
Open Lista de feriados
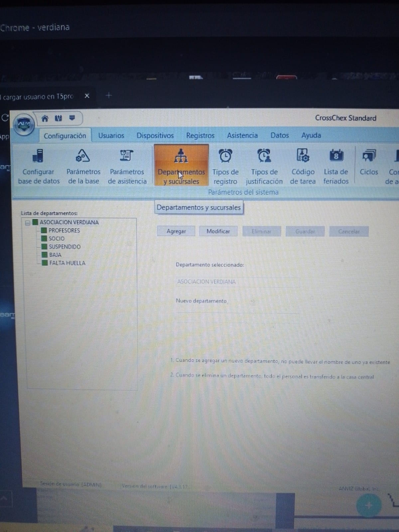click(x=336, y=166)
